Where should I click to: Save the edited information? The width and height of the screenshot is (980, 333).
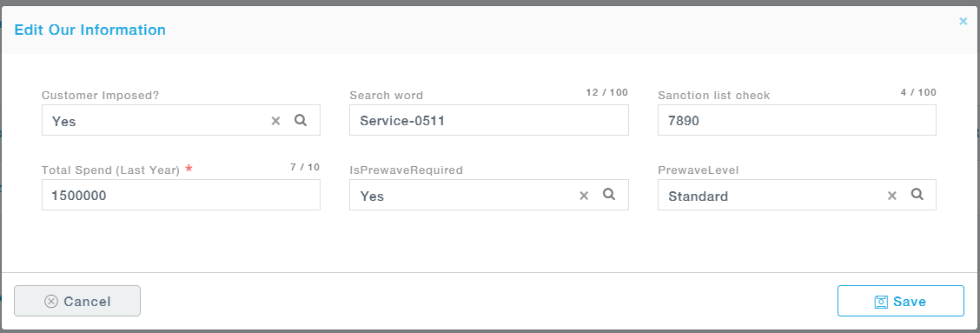(x=901, y=301)
